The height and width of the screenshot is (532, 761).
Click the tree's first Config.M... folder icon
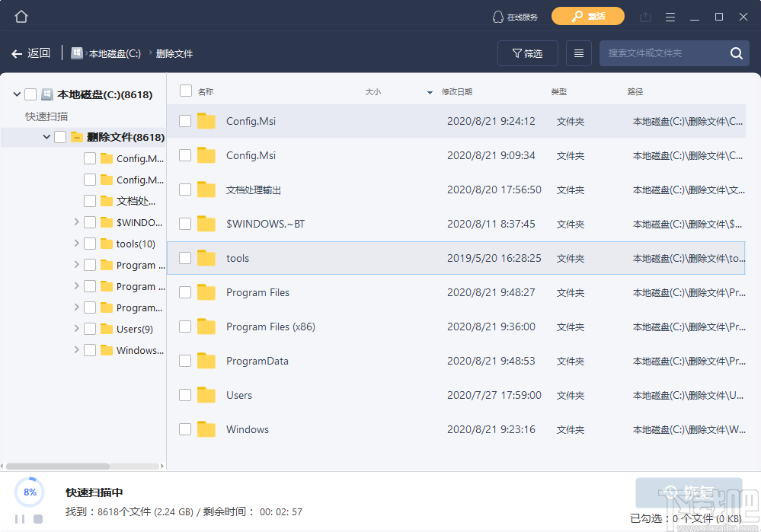click(107, 158)
